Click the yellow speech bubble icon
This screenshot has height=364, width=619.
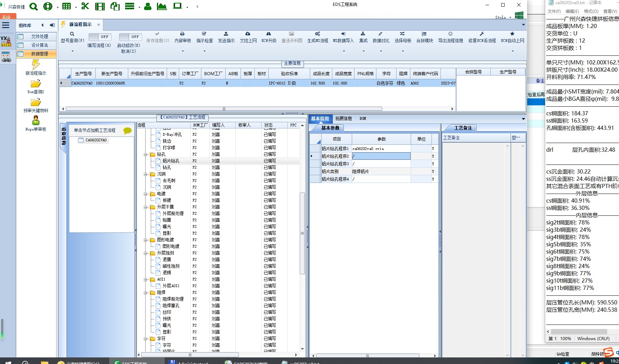tap(128, 131)
